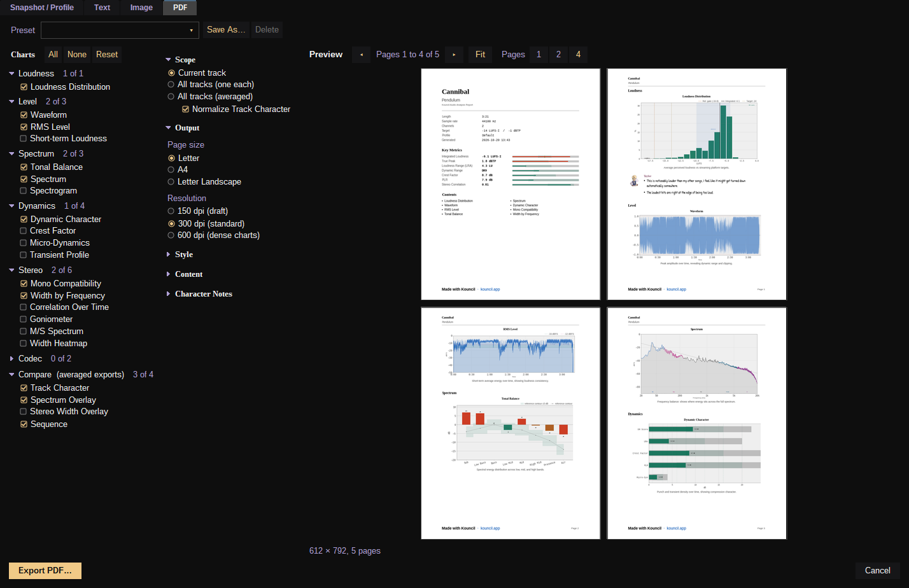This screenshot has width=909, height=588.
Task: Switch to the Snapshot / Profile tab
Action: click(x=42, y=8)
